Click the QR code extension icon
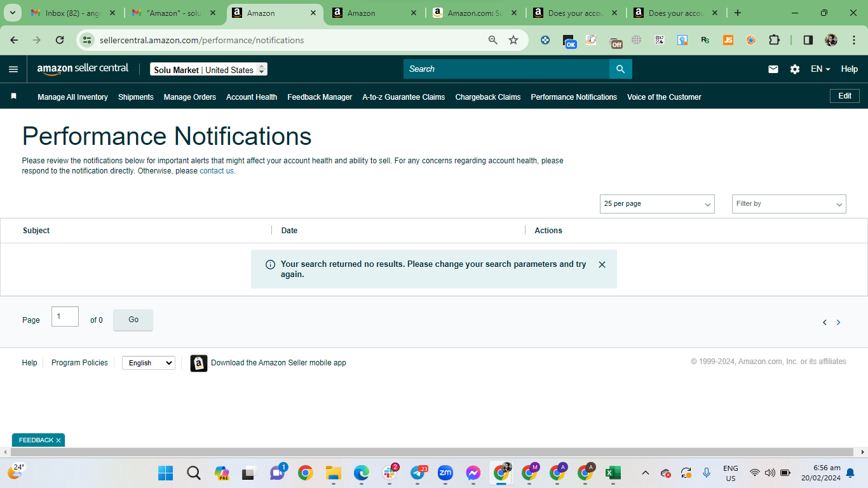868x488 pixels. pyautogui.click(x=660, y=40)
